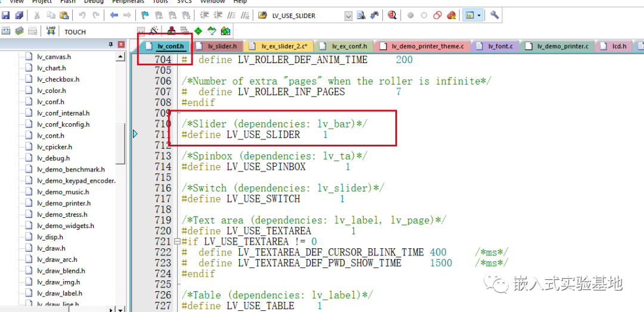
Task: Open manage project items icon
Action: pos(172,31)
